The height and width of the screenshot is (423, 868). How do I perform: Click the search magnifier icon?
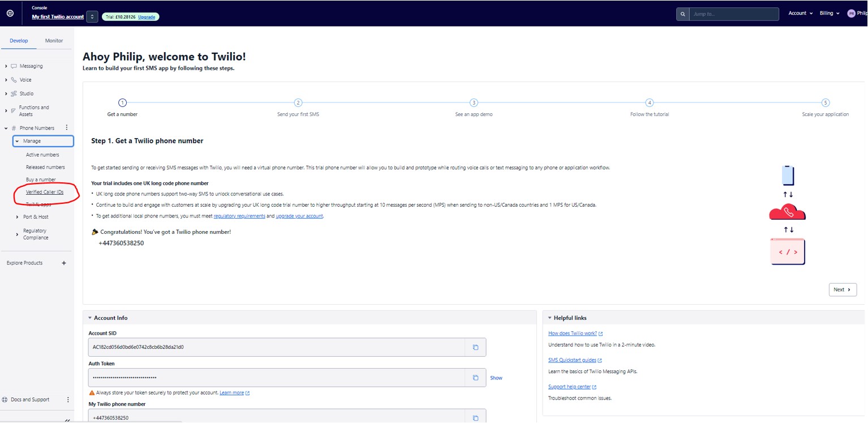coord(683,14)
